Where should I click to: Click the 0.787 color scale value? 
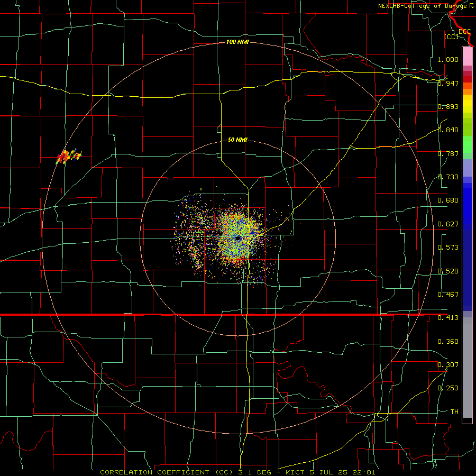pyautogui.click(x=448, y=153)
